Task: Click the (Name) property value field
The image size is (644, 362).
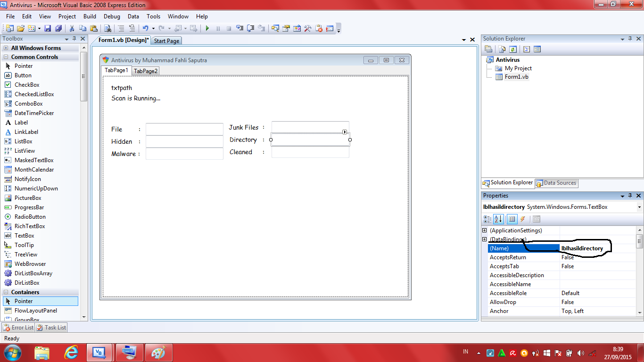Action: [597, 248]
